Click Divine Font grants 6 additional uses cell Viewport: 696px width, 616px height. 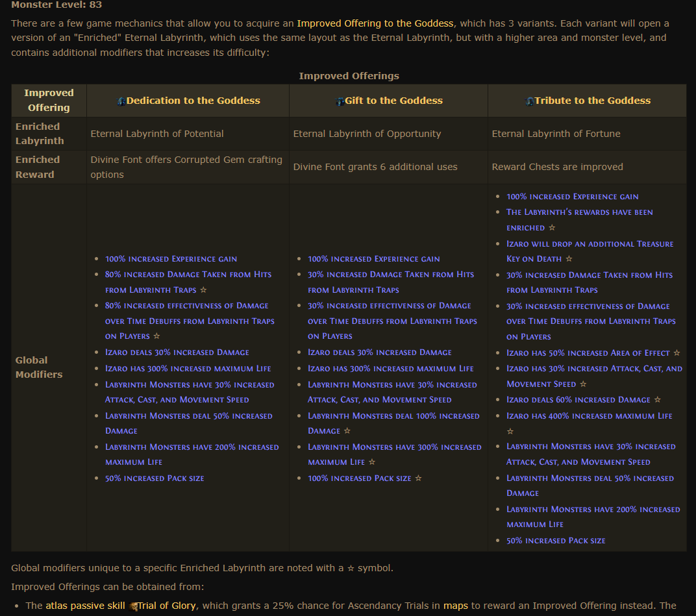pyautogui.click(x=388, y=167)
